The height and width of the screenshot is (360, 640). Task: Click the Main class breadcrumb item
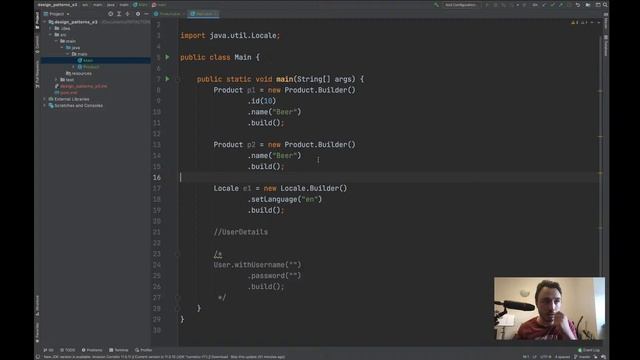[140, 5]
